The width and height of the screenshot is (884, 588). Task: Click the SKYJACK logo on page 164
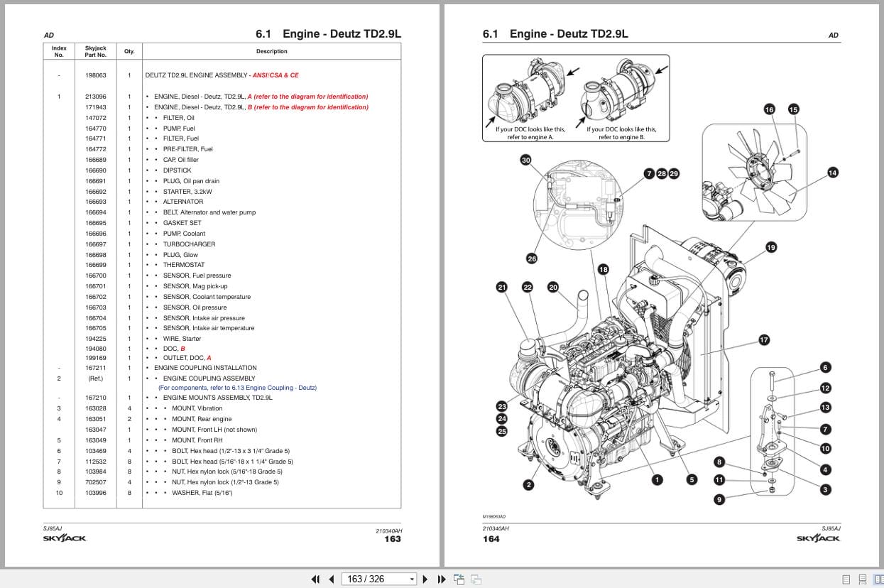tap(818, 538)
